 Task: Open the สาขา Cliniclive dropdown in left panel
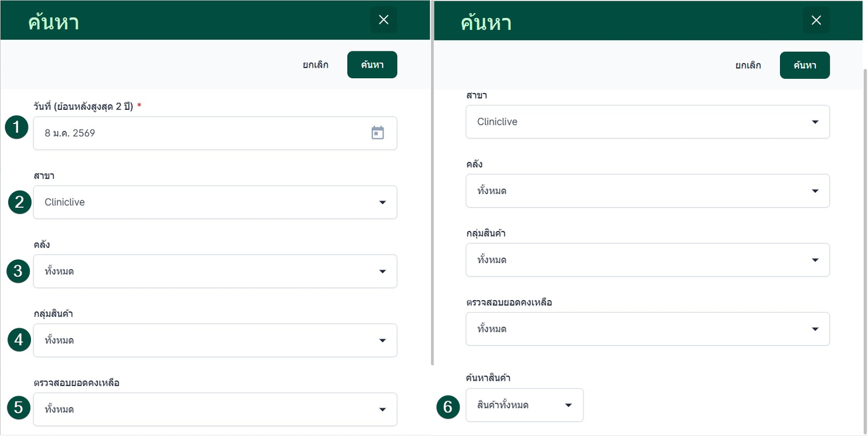tap(215, 202)
